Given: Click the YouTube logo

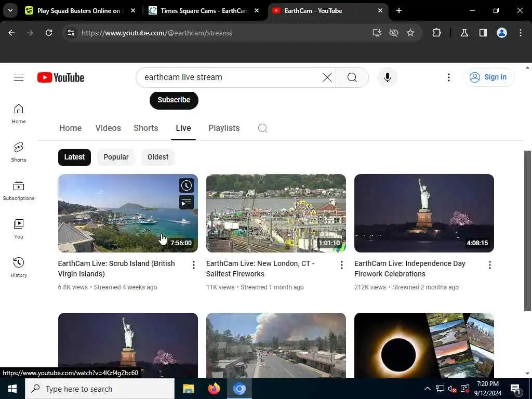Looking at the screenshot, I should (x=61, y=77).
